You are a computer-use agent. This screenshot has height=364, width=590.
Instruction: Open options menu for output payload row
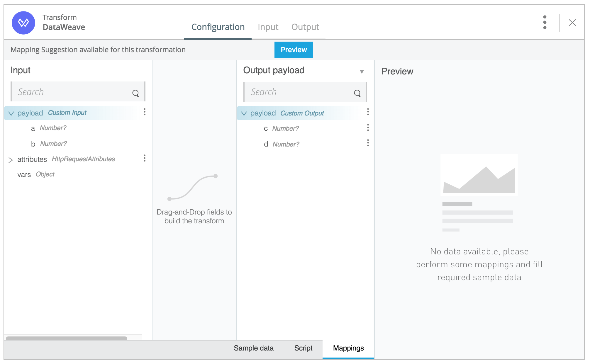tap(368, 112)
